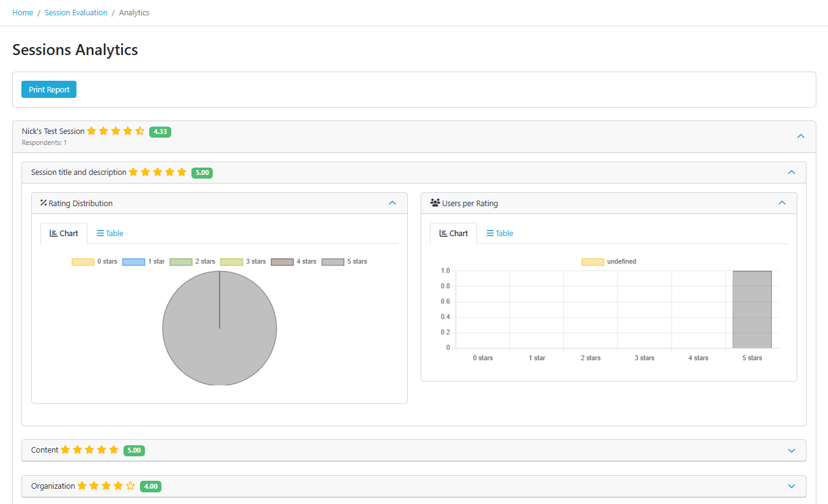
Task: Click the empty fifth star in Organization rating
Action: tap(130, 486)
